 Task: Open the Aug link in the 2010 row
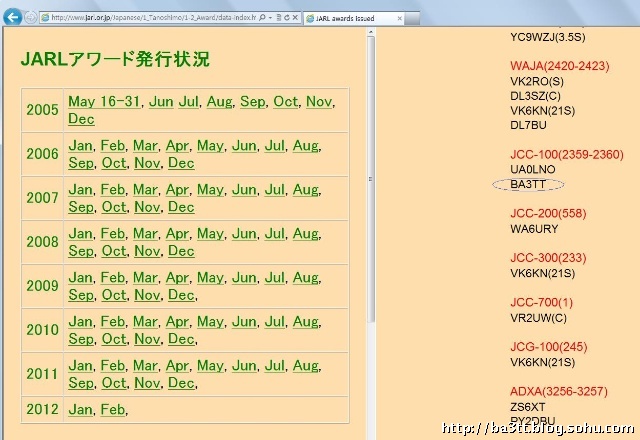point(305,322)
